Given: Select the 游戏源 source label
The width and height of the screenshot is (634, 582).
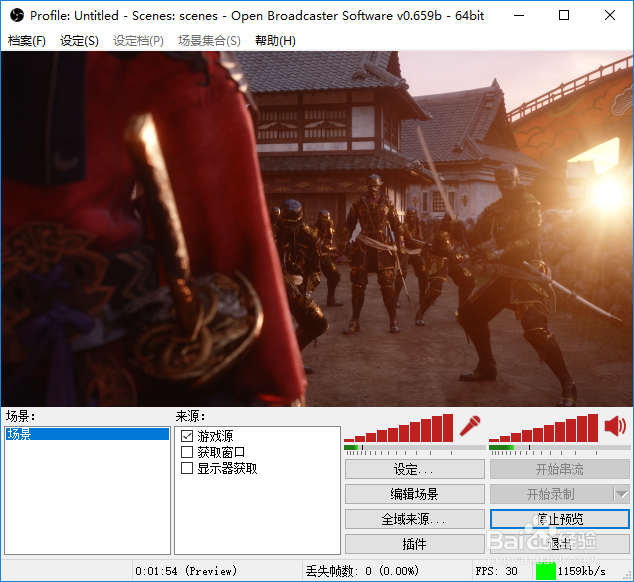Looking at the screenshot, I should pos(215,436).
